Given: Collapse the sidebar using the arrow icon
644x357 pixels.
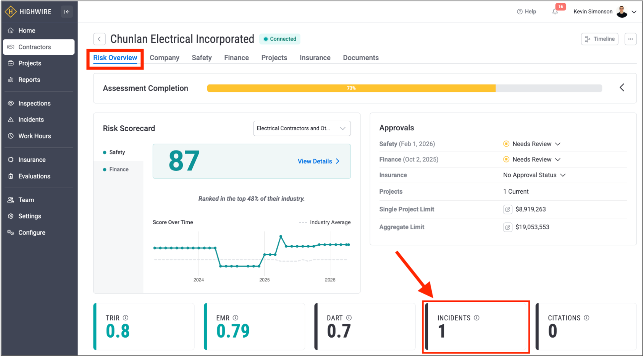Looking at the screenshot, I should (67, 12).
